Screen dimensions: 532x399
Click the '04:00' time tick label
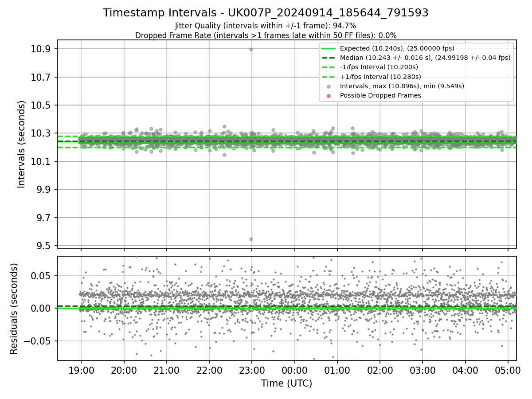(465, 370)
